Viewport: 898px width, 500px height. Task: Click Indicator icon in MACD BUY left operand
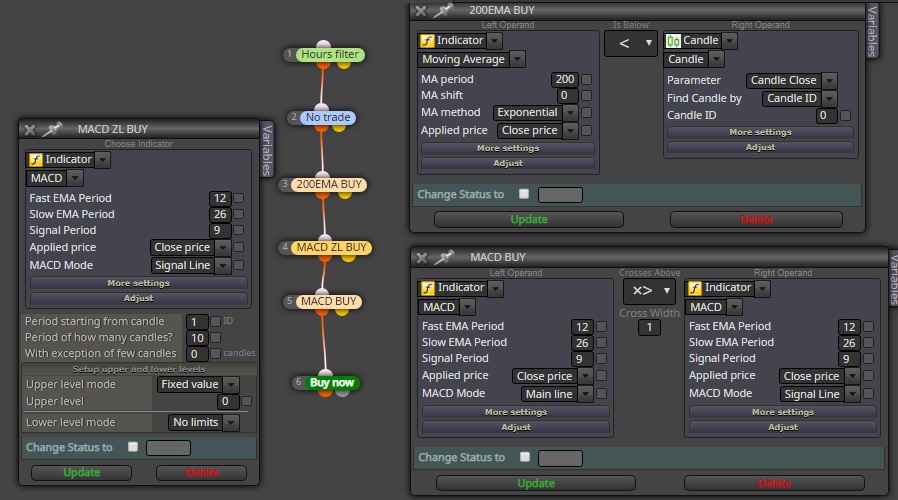pos(428,288)
